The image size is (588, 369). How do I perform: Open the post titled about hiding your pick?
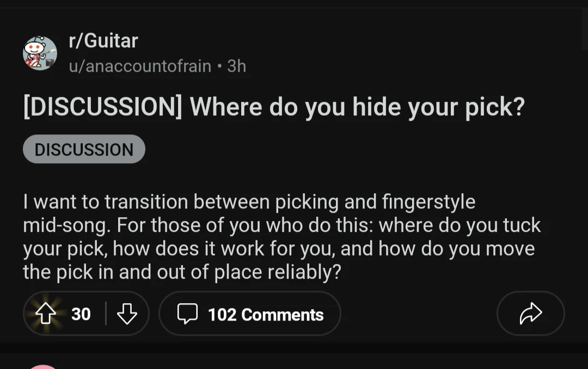[x=272, y=107]
